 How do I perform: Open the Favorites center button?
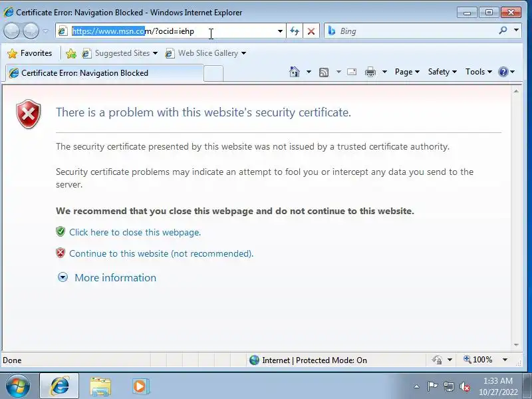30,53
